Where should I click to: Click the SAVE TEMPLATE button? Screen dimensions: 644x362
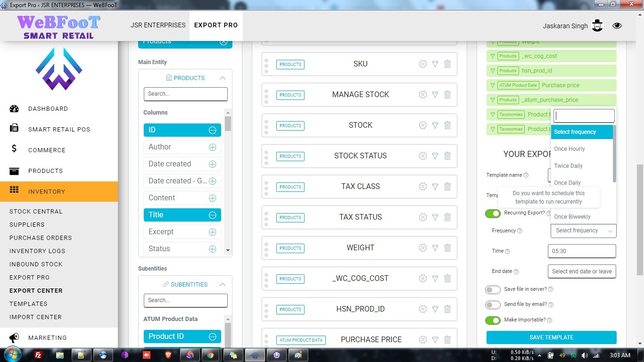tap(551, 337)
